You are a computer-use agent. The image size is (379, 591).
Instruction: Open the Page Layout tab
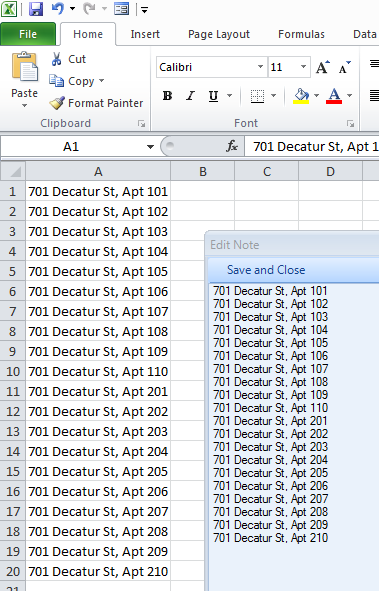[219, 34]
